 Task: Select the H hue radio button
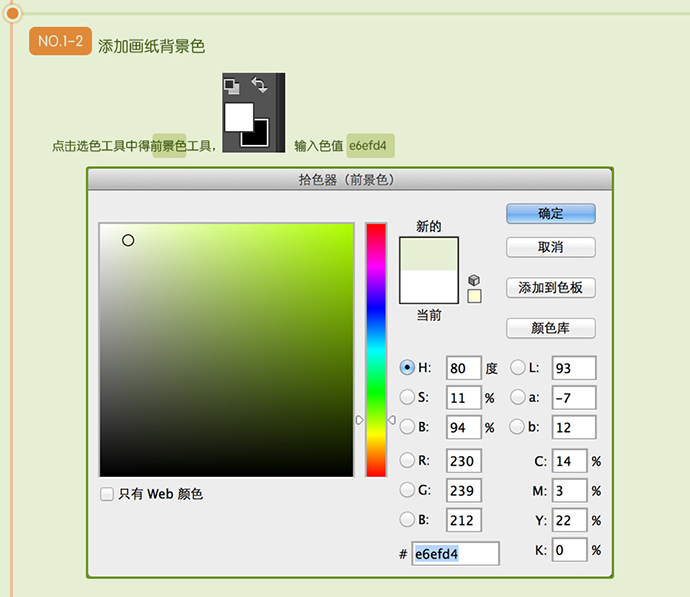pos(407,367)
